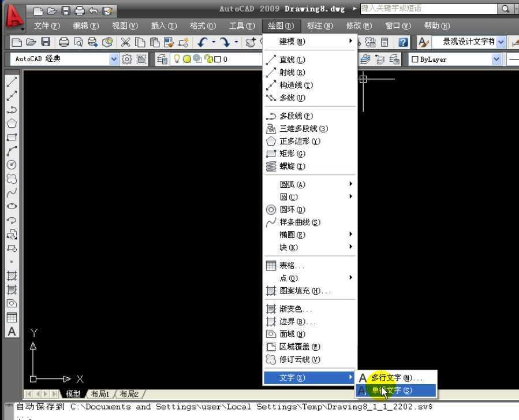
Task: Click the Match Properties paintbrush icon
Action: (169, 42)
